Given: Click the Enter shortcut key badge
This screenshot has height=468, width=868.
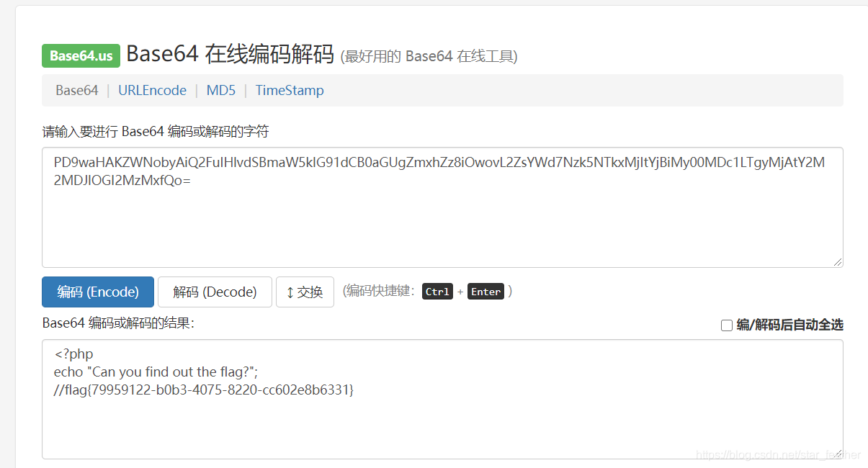Looking at the screenshot, I should coord(486,292).
